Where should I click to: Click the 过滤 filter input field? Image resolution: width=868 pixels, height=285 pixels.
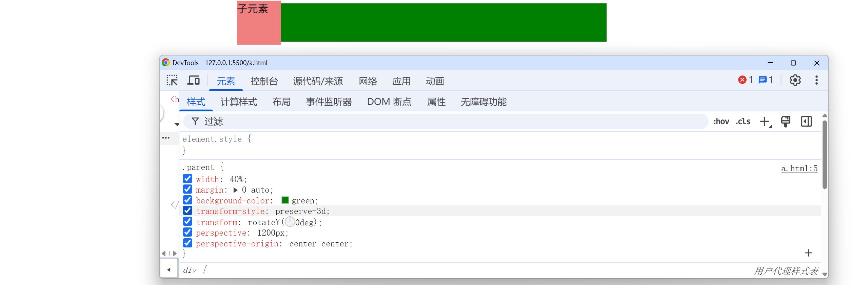[x=446, y=122]
